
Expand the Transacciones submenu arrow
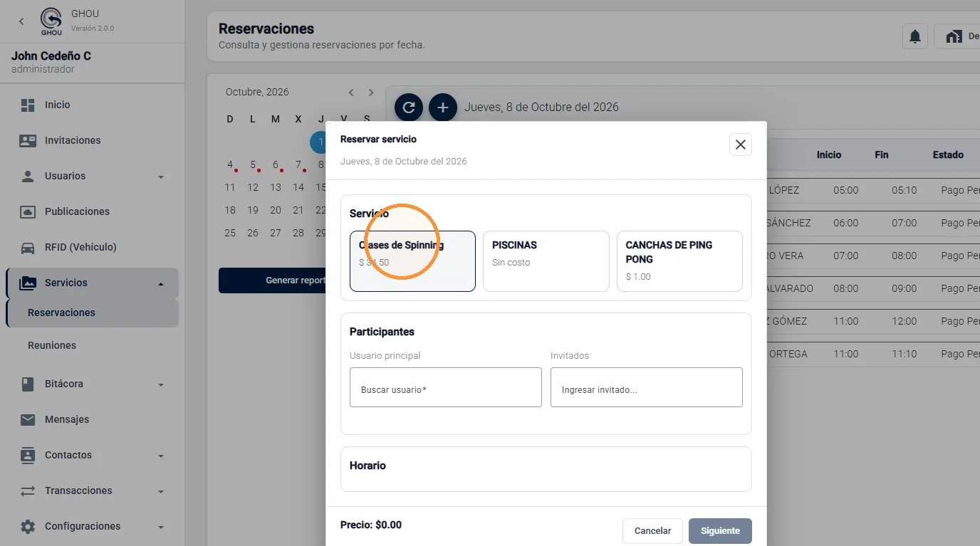[x=161, y=491]
